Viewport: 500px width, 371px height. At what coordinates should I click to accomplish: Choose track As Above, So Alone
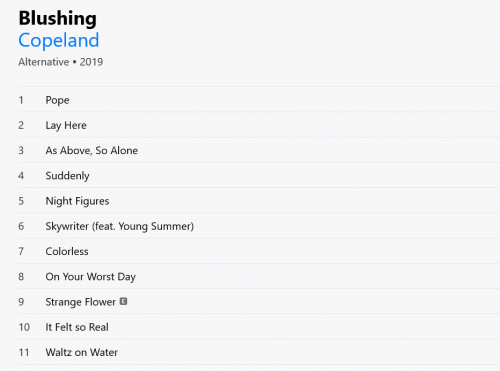(x=92, y=150)
